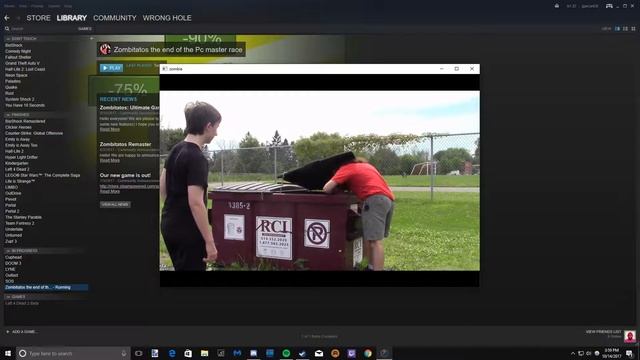Image resolution: width=640 pixels, height=360 pixels.
Task: Open the COMMUNITY tab
Action: click(115, 18)
